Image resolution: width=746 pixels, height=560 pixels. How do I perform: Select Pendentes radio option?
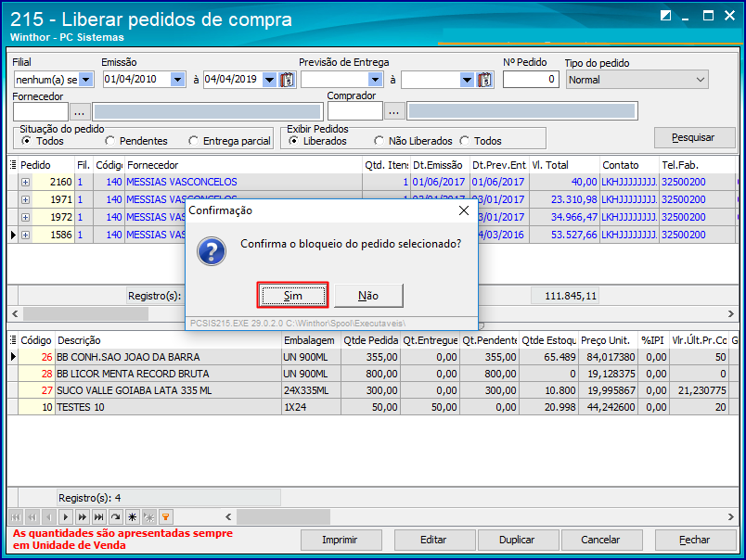point(109,141)
